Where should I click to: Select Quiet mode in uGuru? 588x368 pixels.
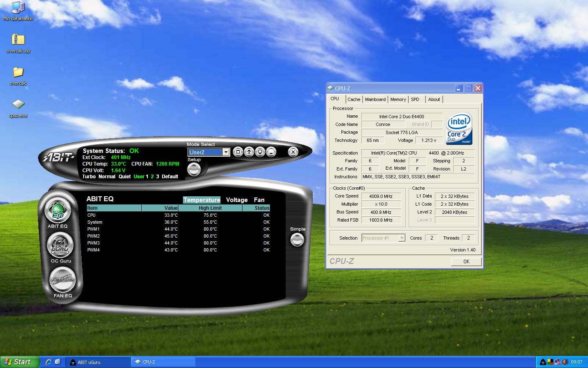(125, 177)
